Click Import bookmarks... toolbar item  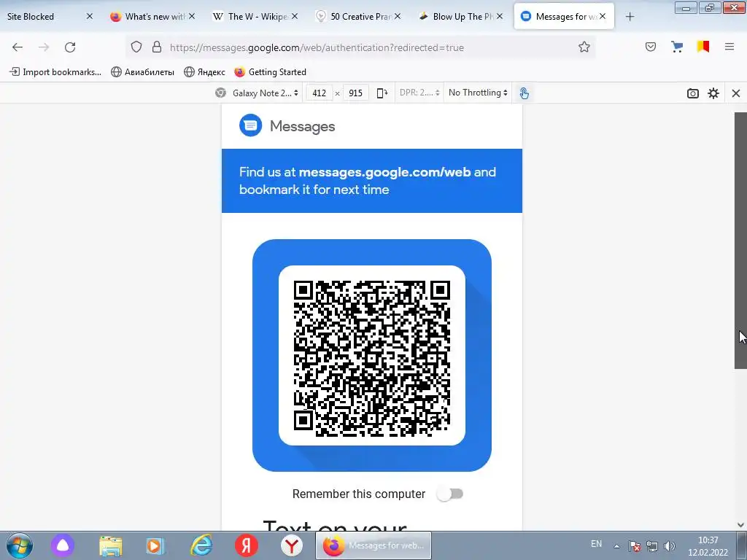tap(55, 72)
